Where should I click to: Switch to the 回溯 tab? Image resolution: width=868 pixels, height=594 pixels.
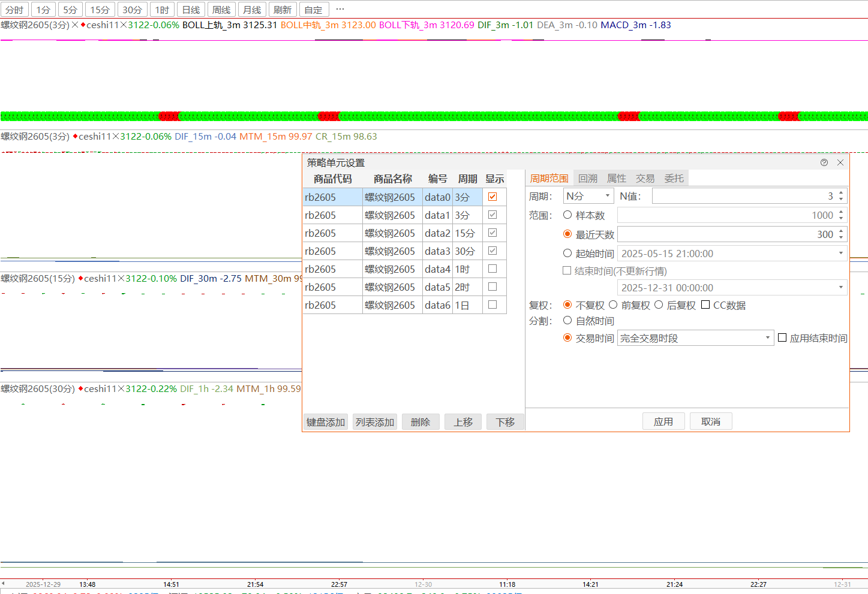pyautogui.click(x=587, y=178)
